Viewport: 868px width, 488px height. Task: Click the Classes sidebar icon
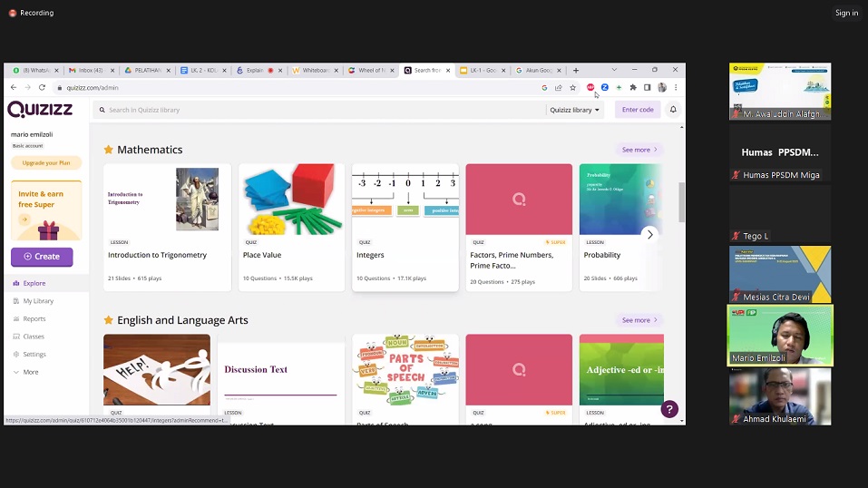16,337
